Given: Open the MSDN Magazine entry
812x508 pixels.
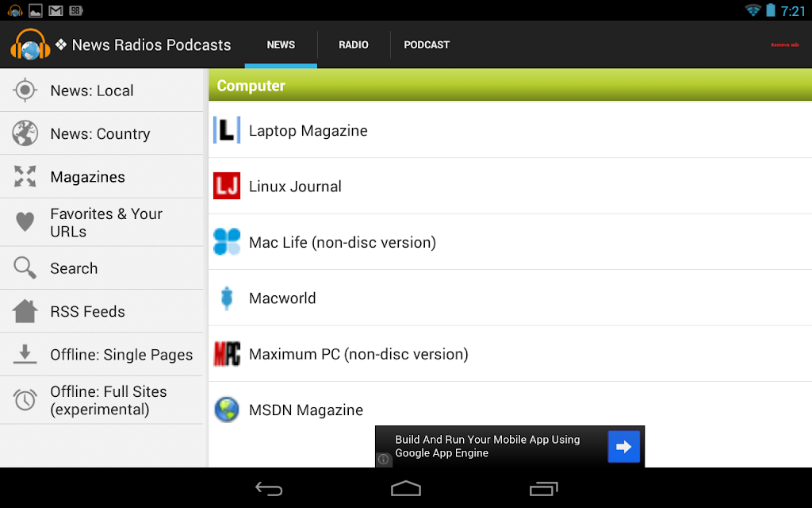Looking at the screenshot, I should click(x=510, y=410).
